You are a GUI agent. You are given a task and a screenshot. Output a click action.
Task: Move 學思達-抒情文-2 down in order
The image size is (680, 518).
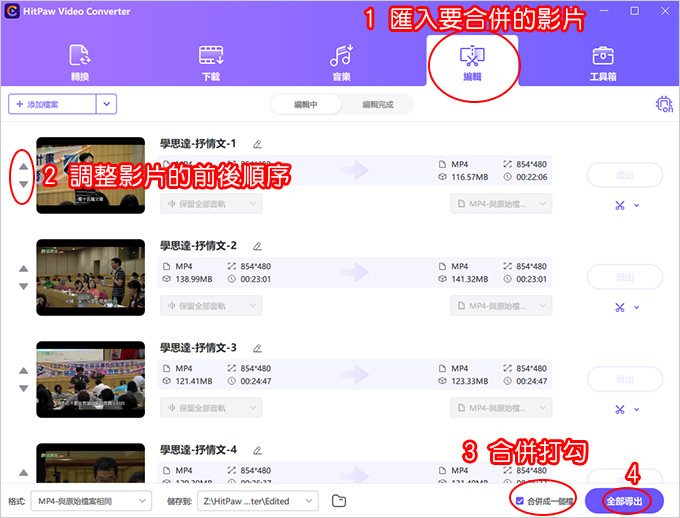pyautogui.click(x=23, y=286)
